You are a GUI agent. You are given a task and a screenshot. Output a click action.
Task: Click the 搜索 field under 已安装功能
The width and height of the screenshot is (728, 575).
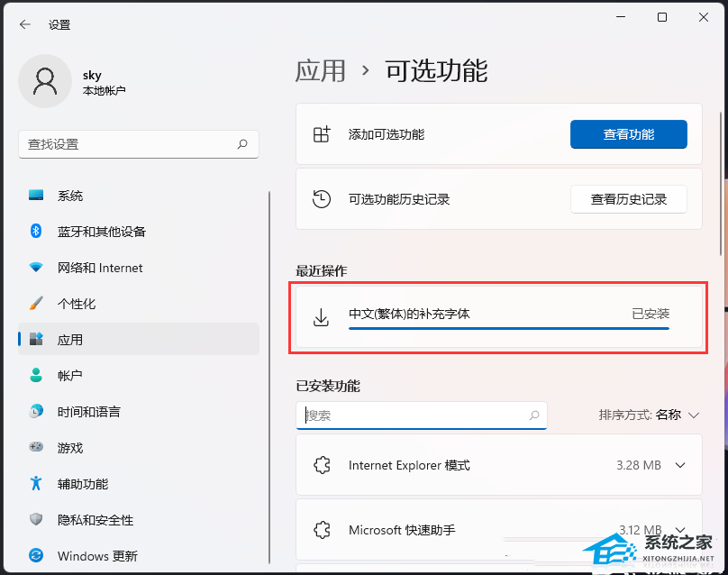[422, 415]
